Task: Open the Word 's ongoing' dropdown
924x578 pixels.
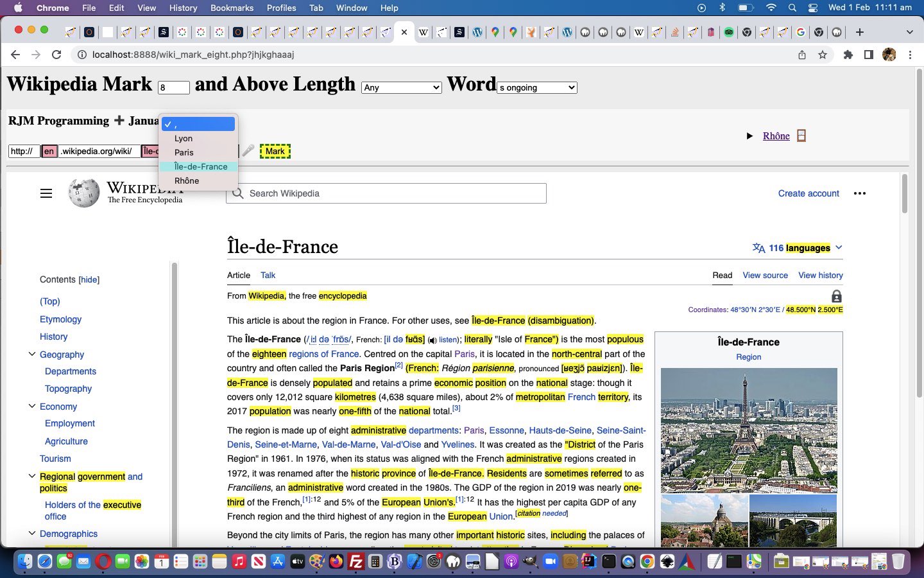Action: 537,87
